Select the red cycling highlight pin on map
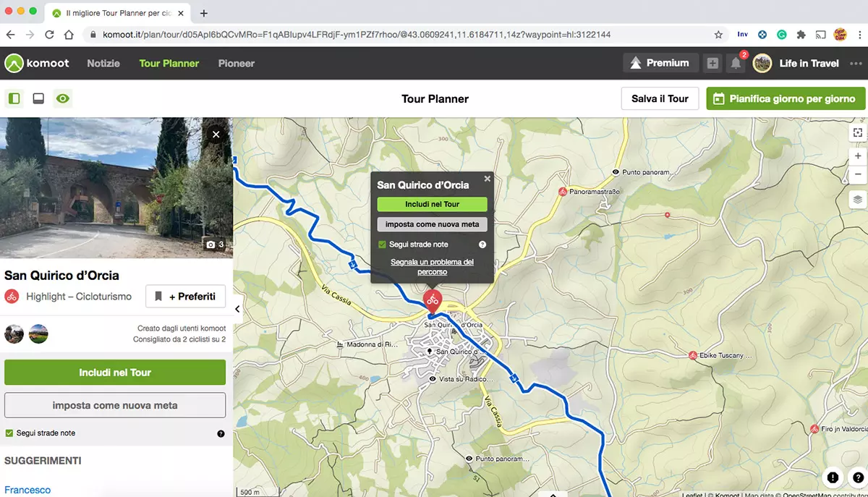 432,300
